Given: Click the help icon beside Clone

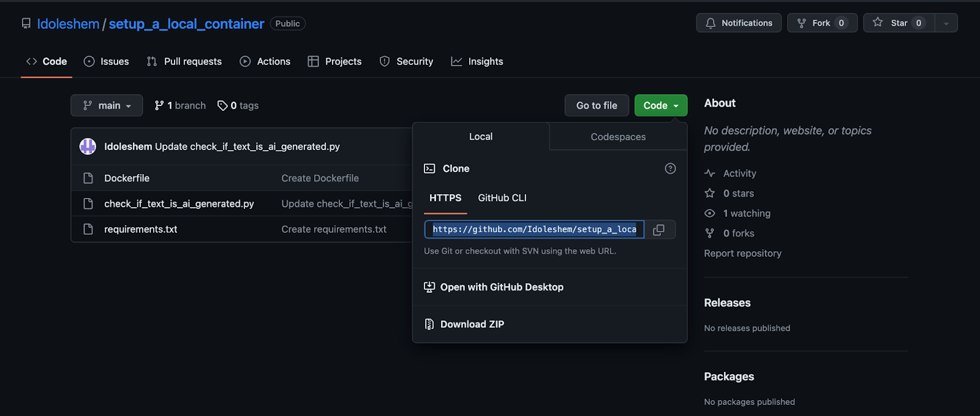Looking at the screenshot, I should point(670,168).
